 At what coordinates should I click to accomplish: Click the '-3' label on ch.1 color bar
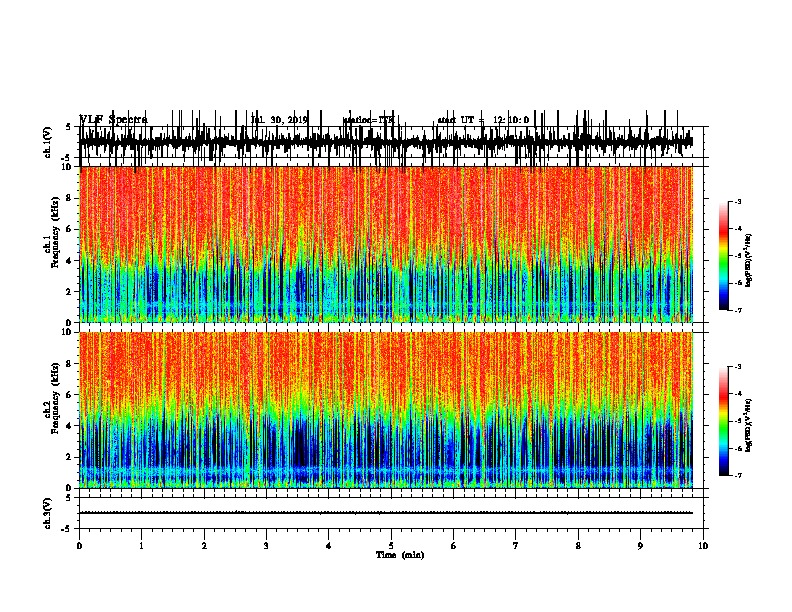click(x=737, y=201)
